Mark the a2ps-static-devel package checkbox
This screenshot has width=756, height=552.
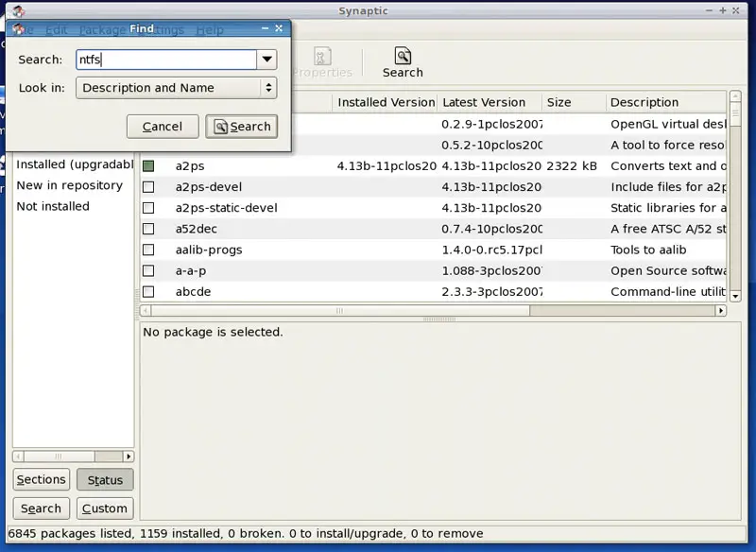pyautogui.click(x=148, y=208)
